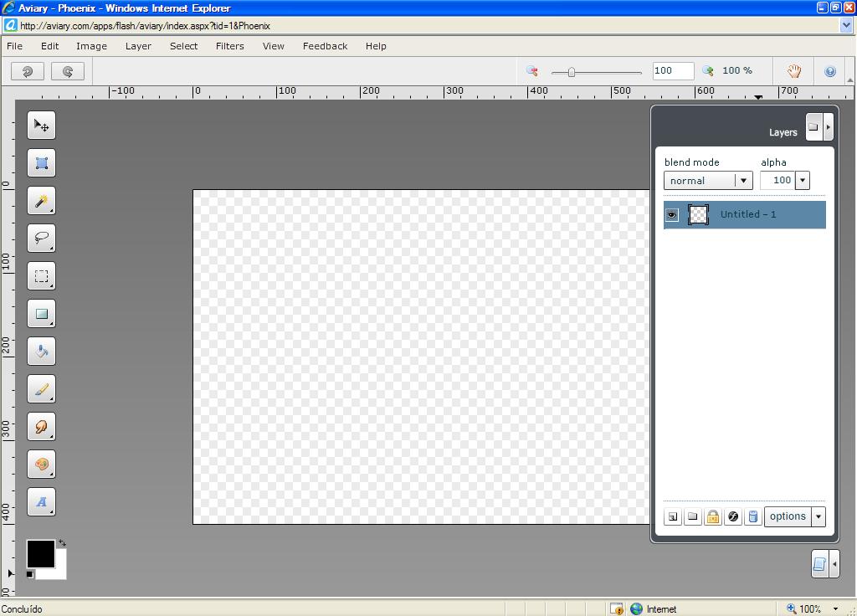Screen dimensions: 857x616
Task: Click the Redo button
Action: [68, 71]
